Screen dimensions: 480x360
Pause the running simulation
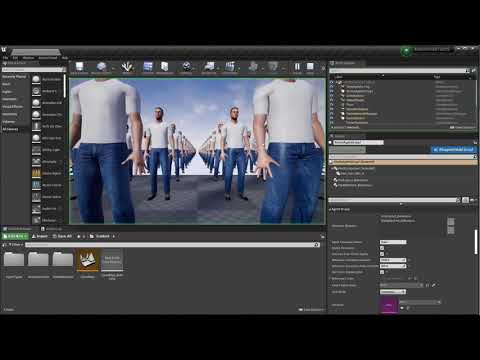(297, 67)
